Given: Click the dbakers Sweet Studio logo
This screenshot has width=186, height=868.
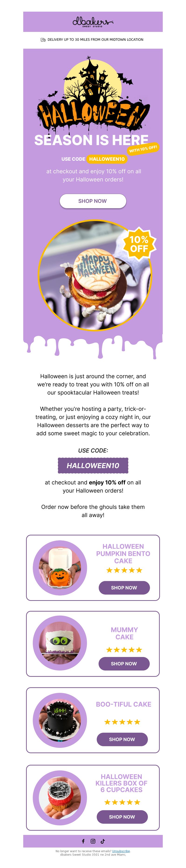Looking at the screenshot, I should coord(93,22).
